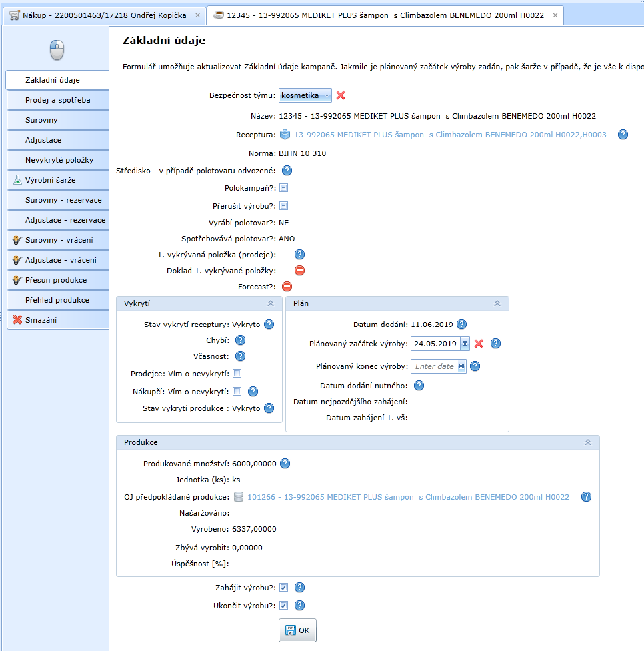Uncheck the Ukončit výrobu checkbox
The image size is (644, 651).
click(x=283, y=606)
